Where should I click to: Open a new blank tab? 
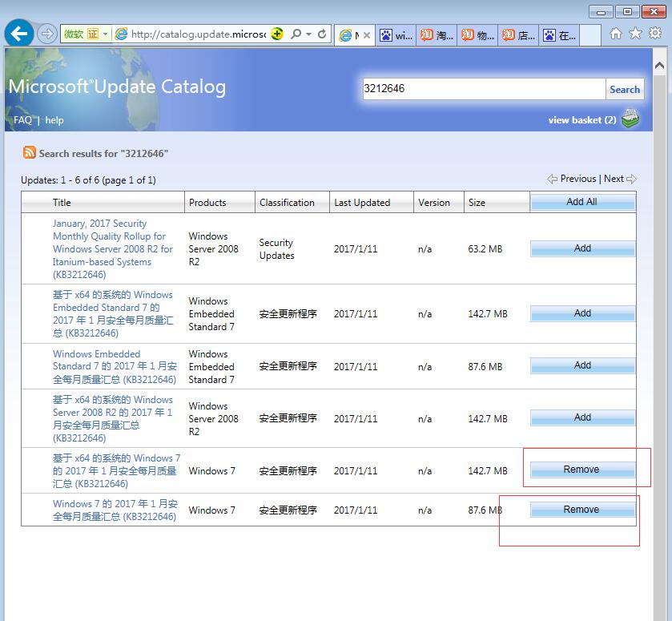pos(590,35)
